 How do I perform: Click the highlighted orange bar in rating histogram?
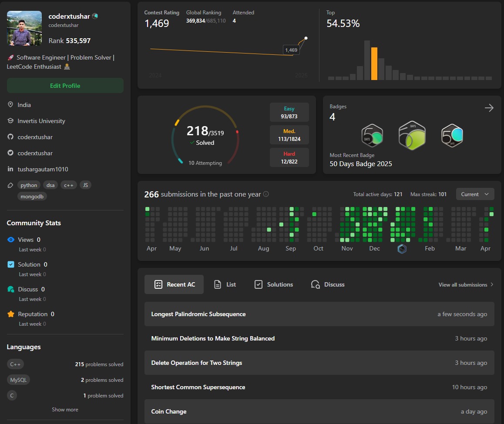(374, 63)
